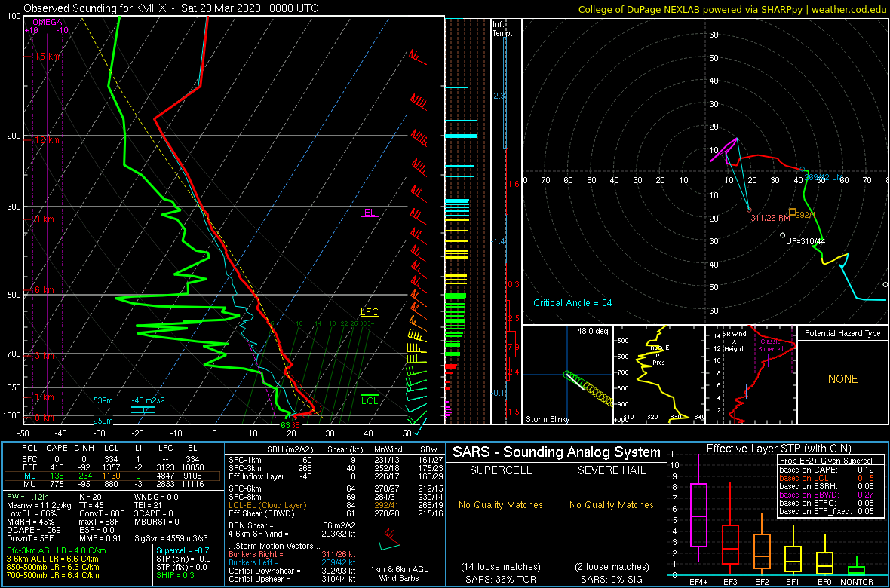Click the '(2 loose matches)' text
The height and width of the screenshot is (588, 890).
[x=612, y=566]
